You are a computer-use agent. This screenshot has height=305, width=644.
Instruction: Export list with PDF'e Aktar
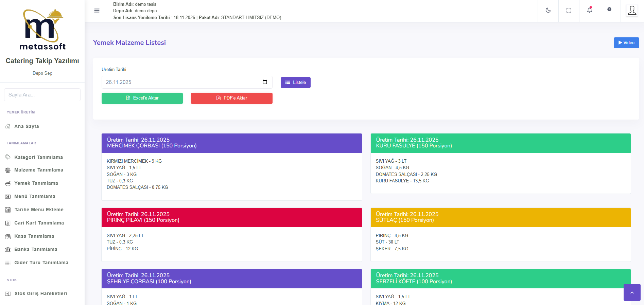coord(231,98)
